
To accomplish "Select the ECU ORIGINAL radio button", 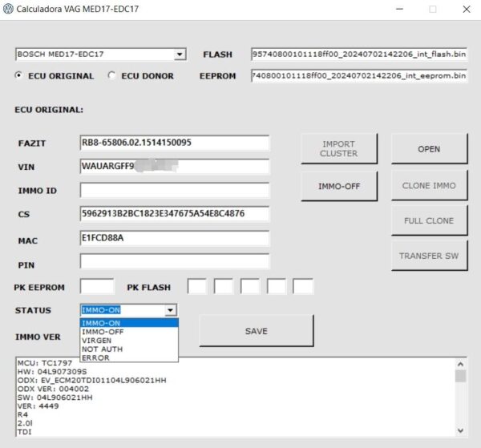I will [18, 75].
